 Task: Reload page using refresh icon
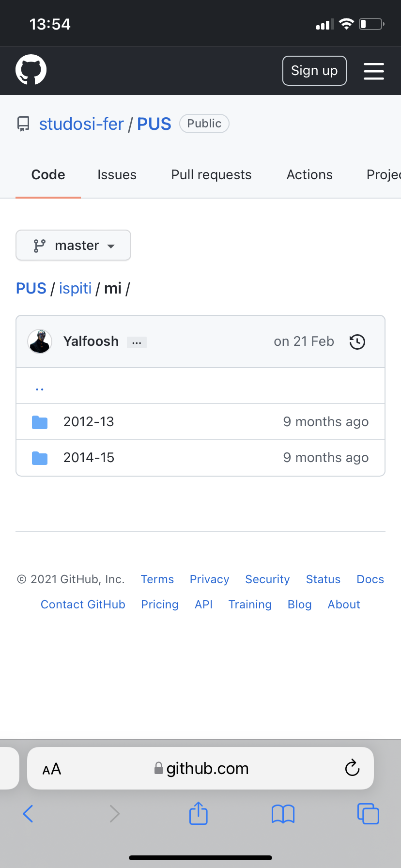click(x=352, y=768)
